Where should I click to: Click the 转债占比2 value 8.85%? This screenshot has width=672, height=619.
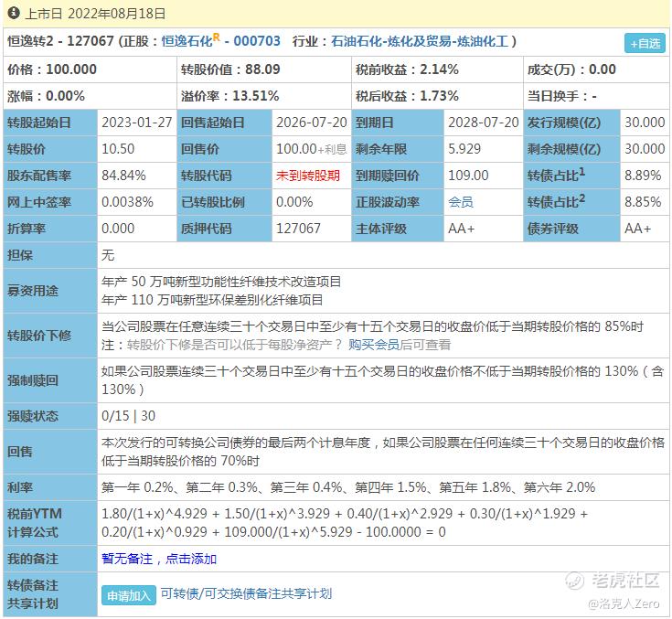pyautogui.click(x=643, y=202)
